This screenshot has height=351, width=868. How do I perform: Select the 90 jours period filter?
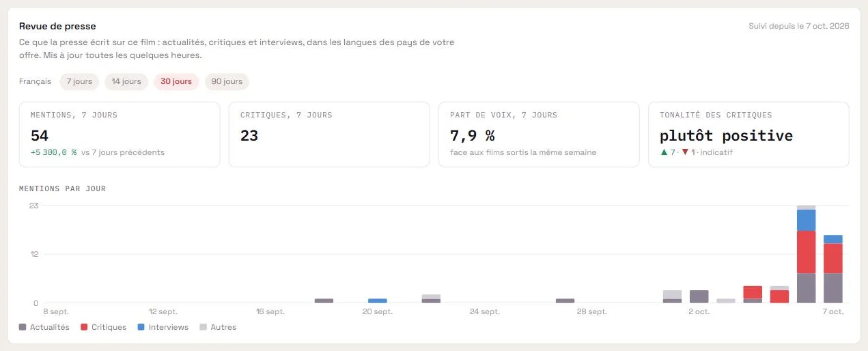[x=227, y=81]
